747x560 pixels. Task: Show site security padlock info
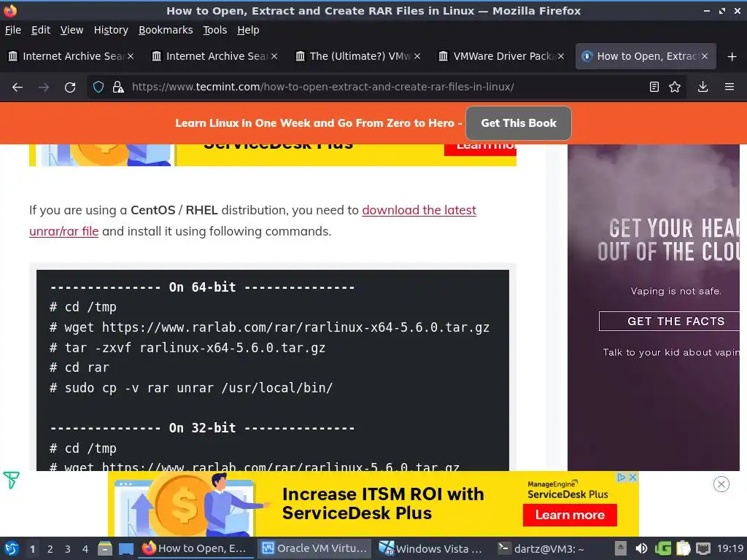pyautogui.click(x=118, y=87)
